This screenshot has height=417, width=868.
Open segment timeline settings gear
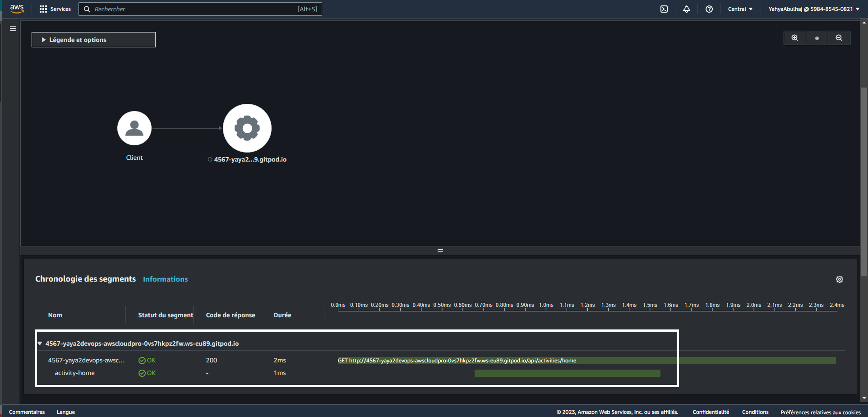pyautogui.click(x=840, y=279)
